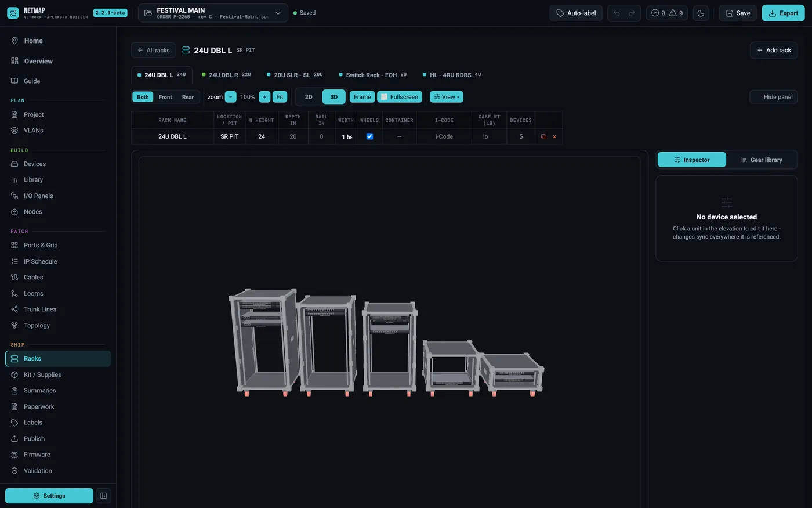Decrease zoom with minus button
This screenshot has width=812, height=508.
[230, 97]
